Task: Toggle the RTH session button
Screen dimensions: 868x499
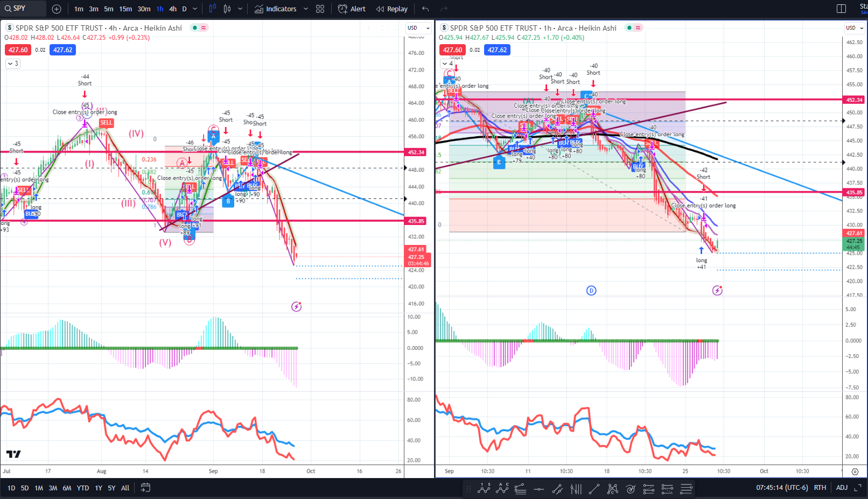Action: [820, 488]
